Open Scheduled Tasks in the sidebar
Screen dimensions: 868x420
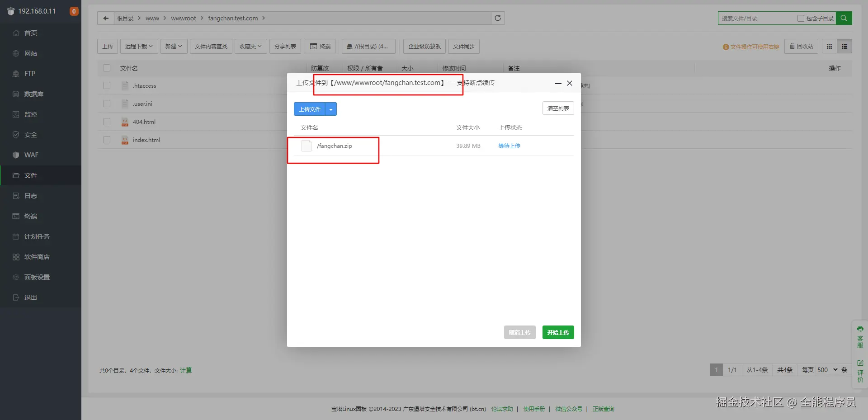coord(41,236)
